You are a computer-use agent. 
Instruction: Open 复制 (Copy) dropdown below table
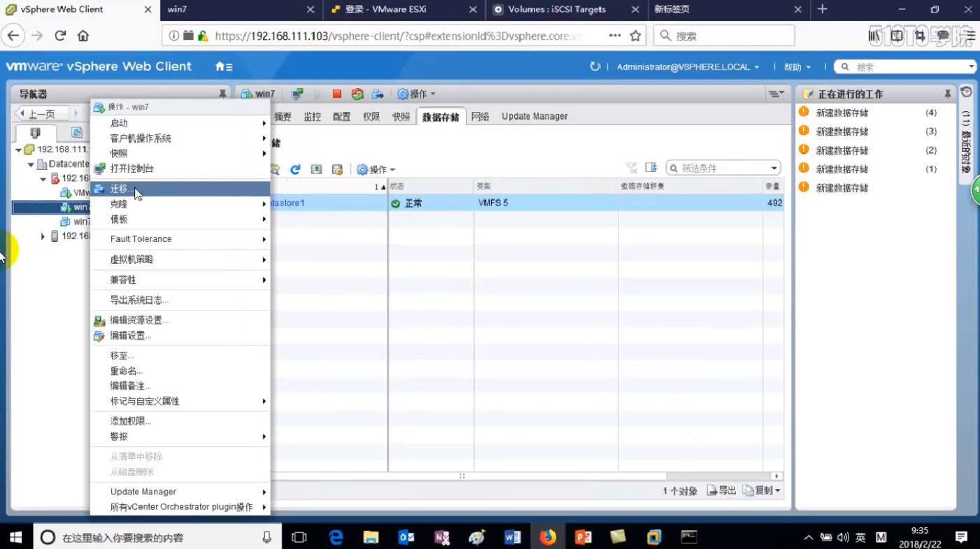[x=761, y=491]
